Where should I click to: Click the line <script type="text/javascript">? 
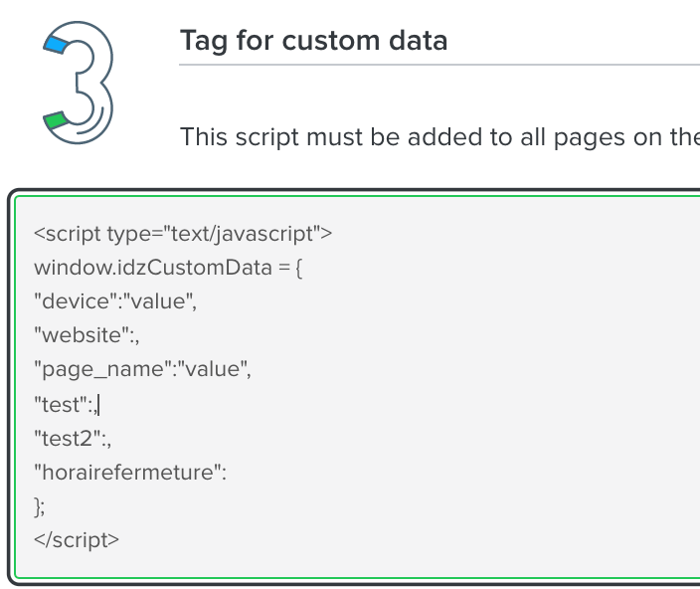[x=183, y=234]
